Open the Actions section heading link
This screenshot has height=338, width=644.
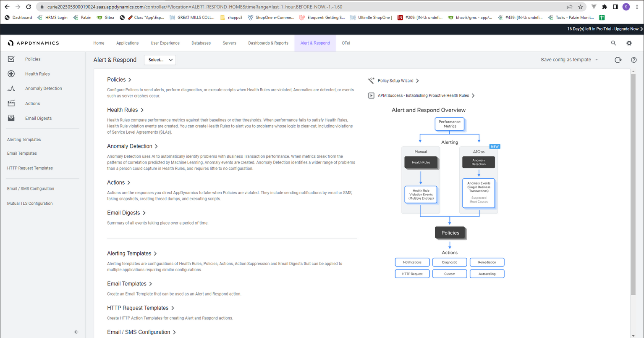click(x=116, y=182)
